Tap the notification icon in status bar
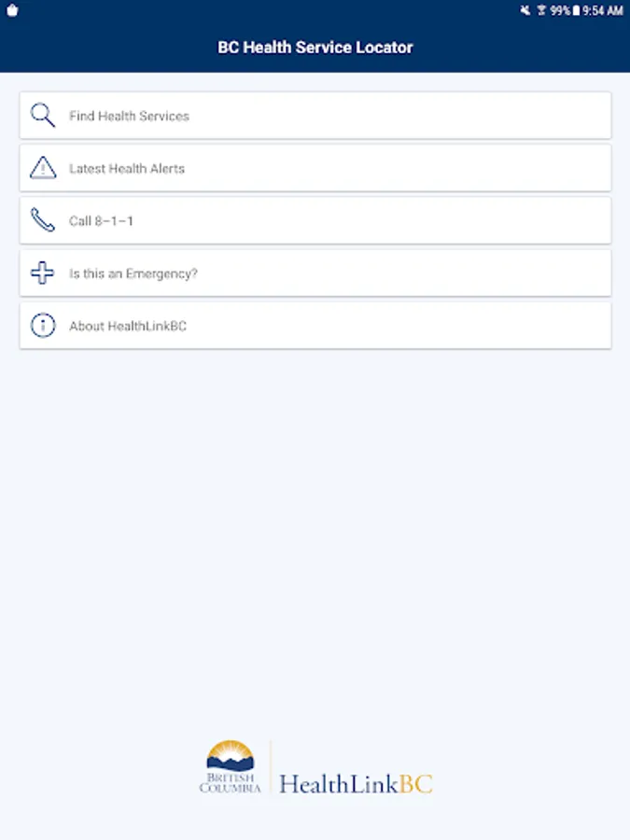The height and width of the screenshot is (840, 630). (x=12, y=11)
